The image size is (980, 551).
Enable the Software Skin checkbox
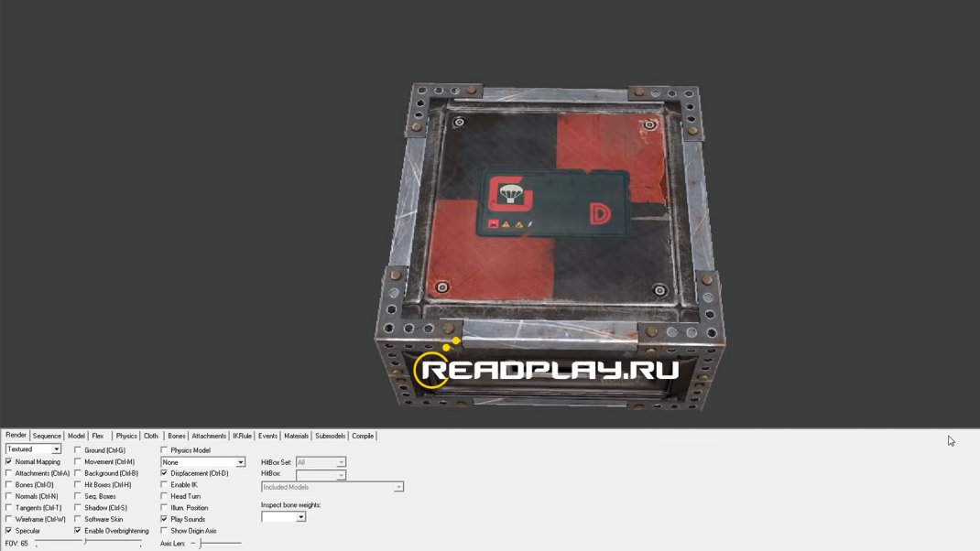coord(78,519)
